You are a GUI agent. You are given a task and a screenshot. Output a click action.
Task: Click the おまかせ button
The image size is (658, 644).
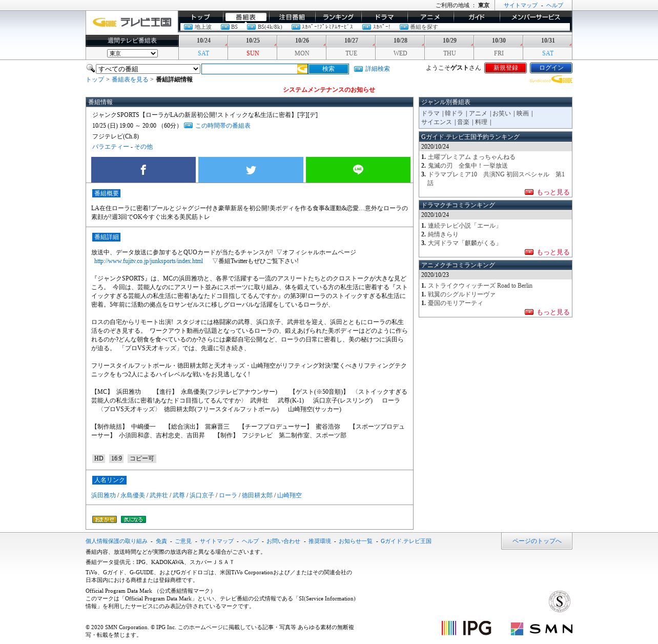[105, 519]
